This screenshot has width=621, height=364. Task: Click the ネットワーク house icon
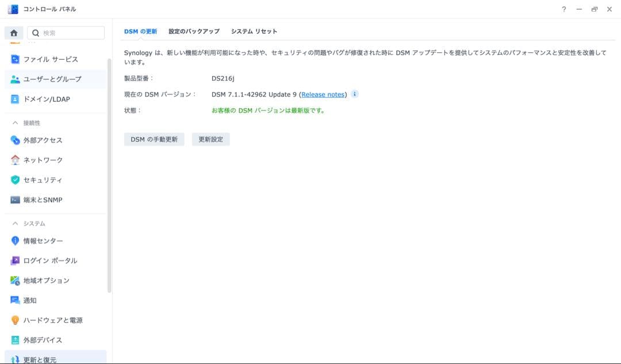15,160
